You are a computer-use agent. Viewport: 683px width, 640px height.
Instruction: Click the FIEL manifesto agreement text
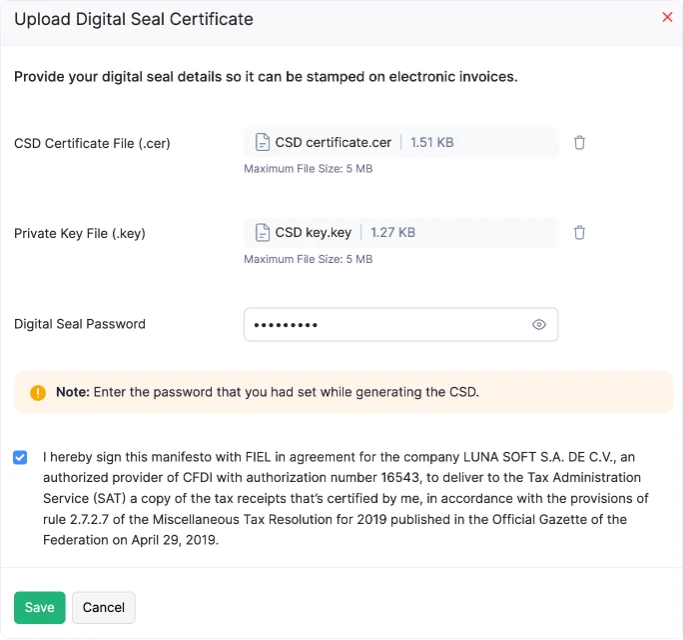(x=346, y=498)
